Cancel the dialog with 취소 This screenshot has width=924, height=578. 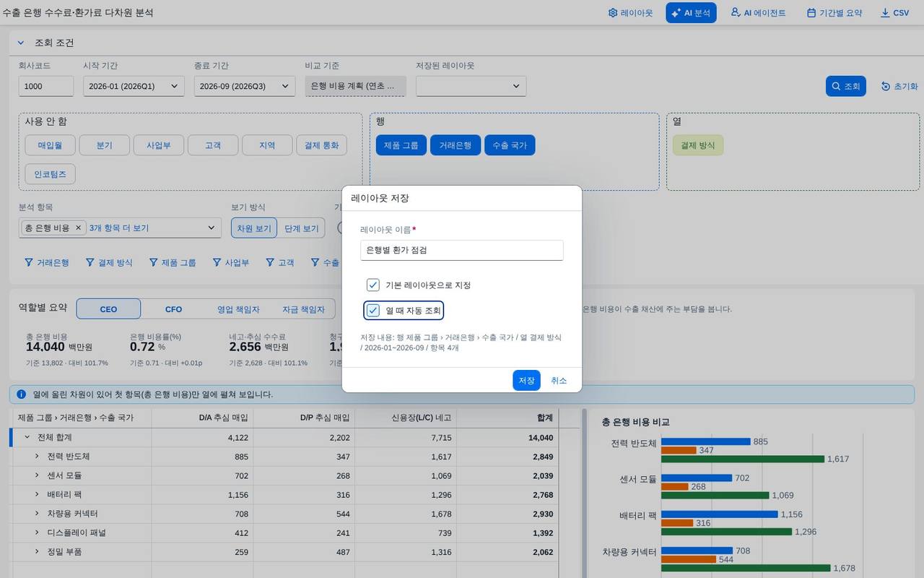559,380
